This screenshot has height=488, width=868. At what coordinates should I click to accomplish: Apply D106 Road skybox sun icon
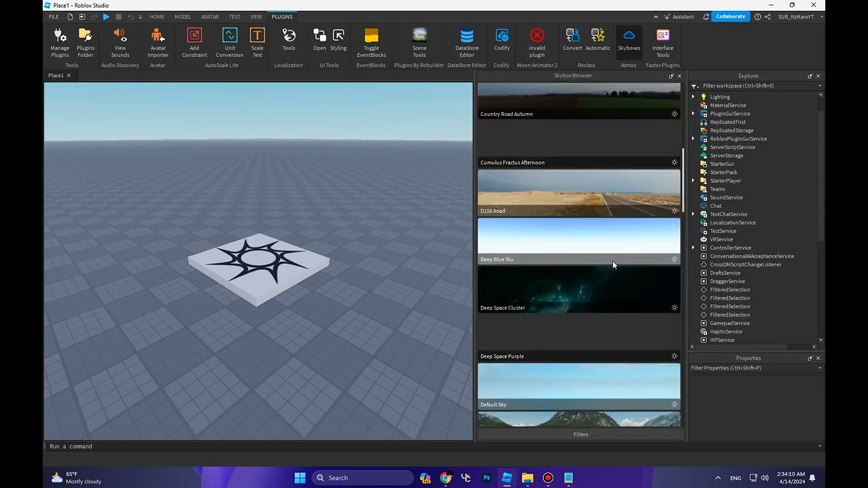pos(674,211)
